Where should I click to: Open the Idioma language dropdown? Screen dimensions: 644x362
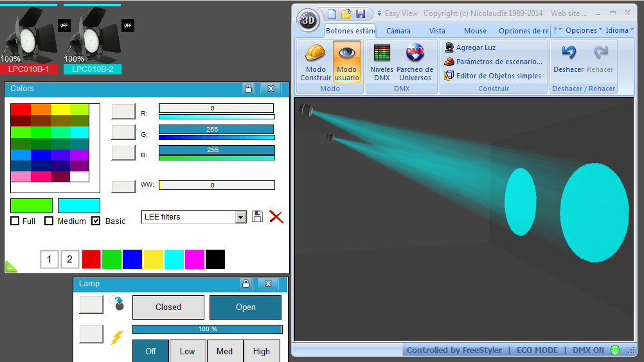click(x=620, y=30)
